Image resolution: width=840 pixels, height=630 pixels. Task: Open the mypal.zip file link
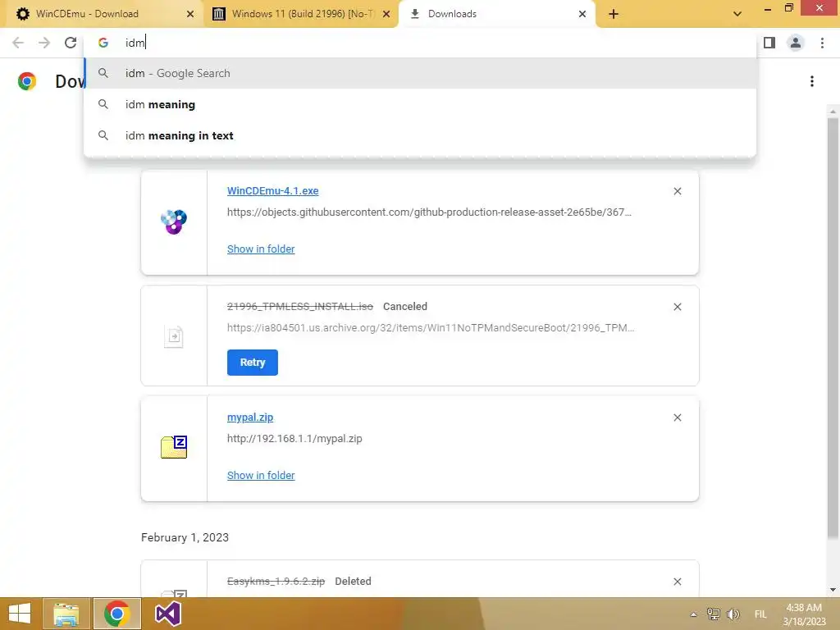point(250,418)
